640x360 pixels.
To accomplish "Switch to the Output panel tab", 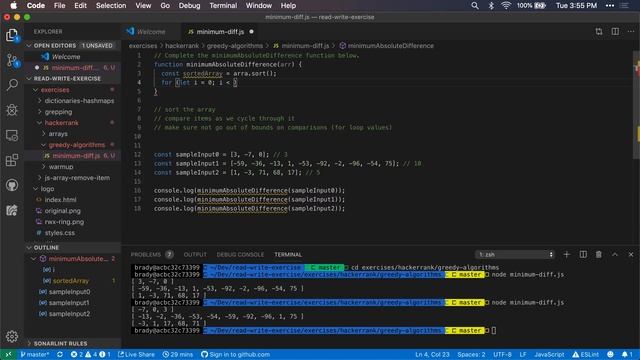I will 195,254.
